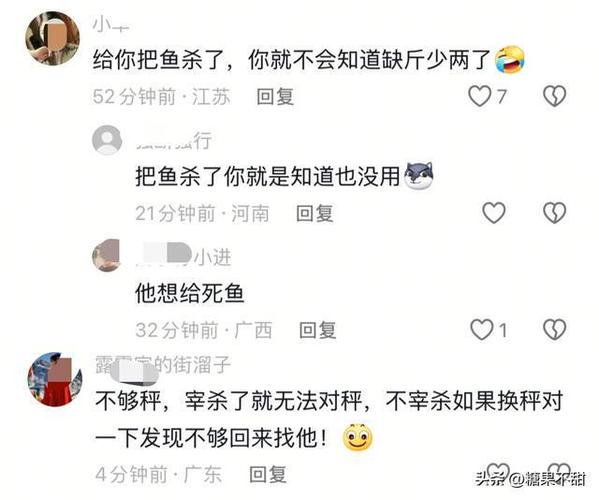
Task: Open username ending in 小进
Action: [x=184, y=256]
